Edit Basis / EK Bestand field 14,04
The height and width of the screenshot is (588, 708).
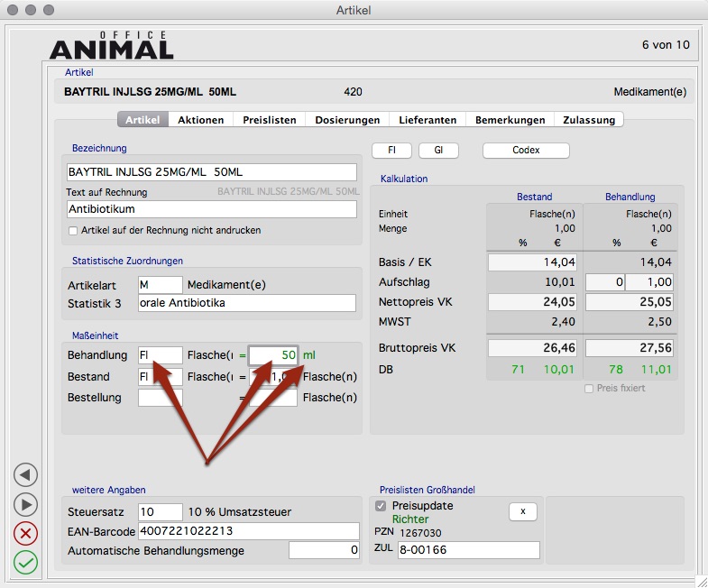pyautogui.click(x=532, y=262)
